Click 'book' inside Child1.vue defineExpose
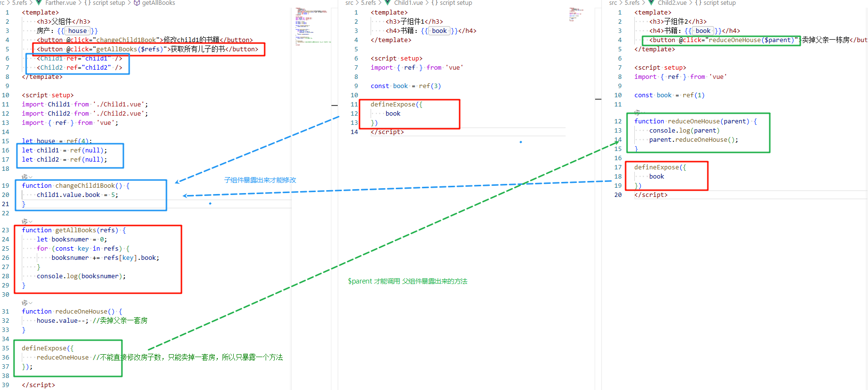The width and height of the screenshot is (868, 390). tap(393, 114)
